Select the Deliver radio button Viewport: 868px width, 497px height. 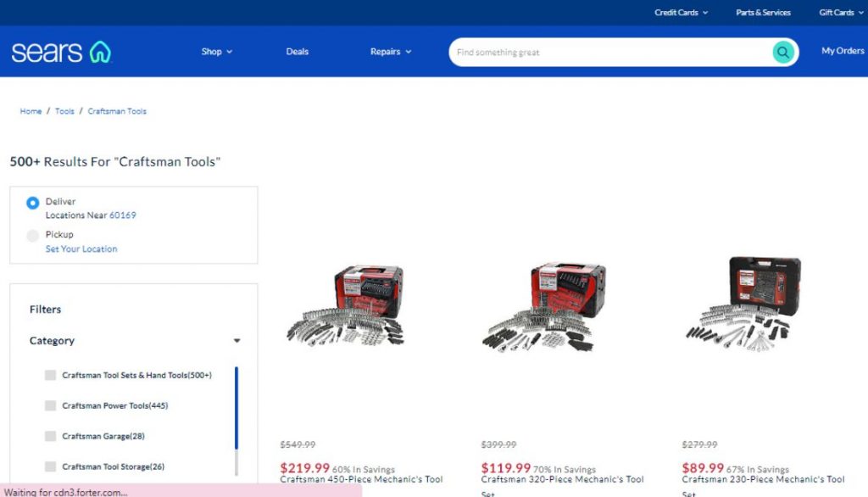33,203
